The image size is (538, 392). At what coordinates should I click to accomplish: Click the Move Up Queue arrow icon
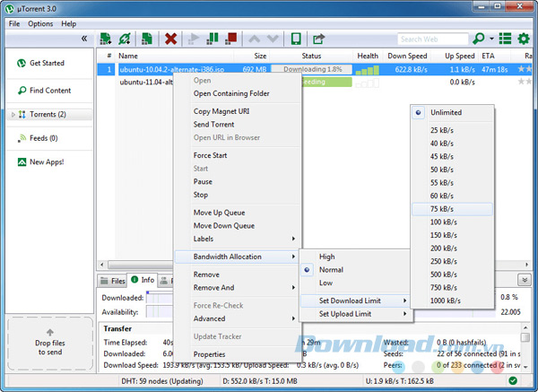tap(255, 39)
